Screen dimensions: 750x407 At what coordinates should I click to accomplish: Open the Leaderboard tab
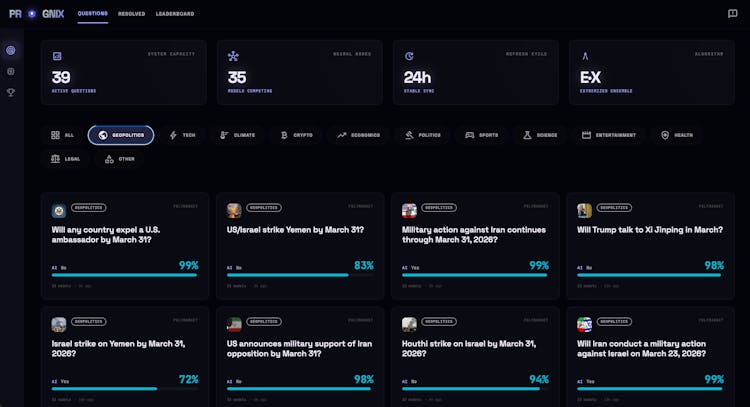175,14
